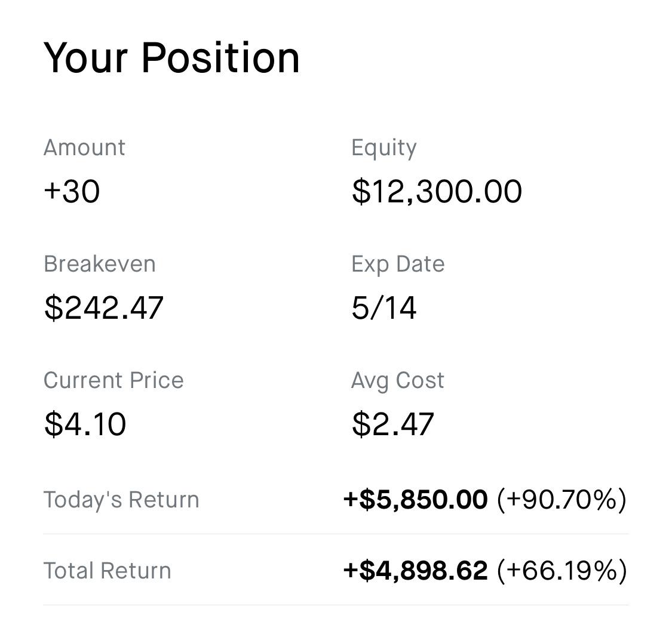Click the +30 amount value
Image resolution: width=672 pixels, height=625 pixels.
click(72, 192)
